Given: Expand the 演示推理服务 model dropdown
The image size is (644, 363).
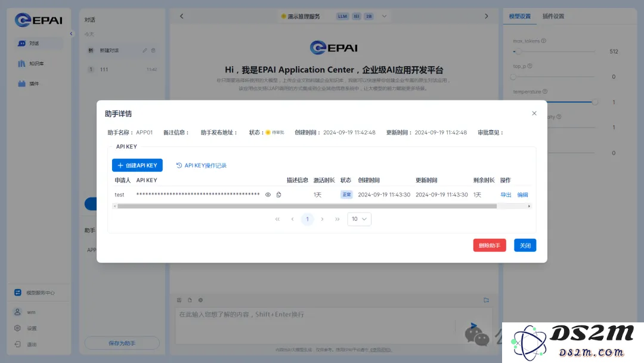Looking at the screenshot, I should point(384,17).
